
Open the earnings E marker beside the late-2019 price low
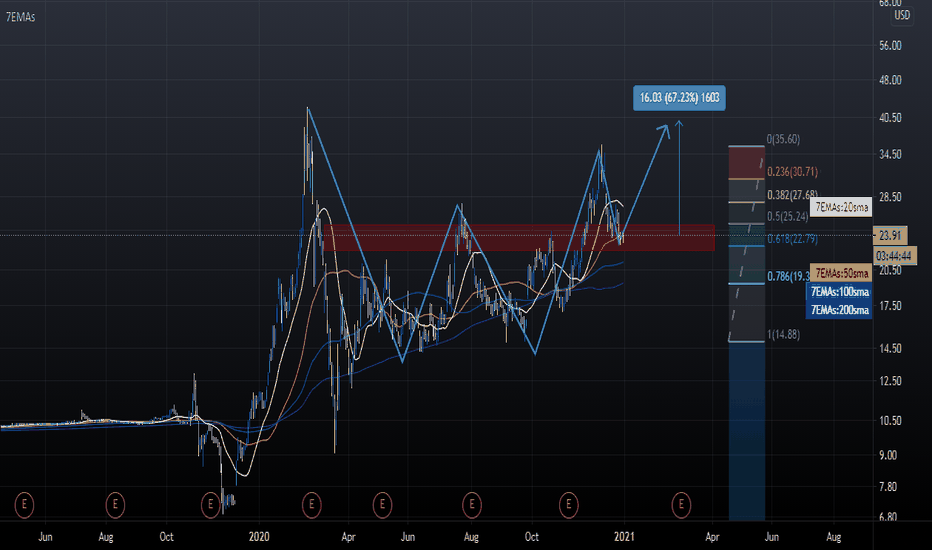[x=210, y=505]
